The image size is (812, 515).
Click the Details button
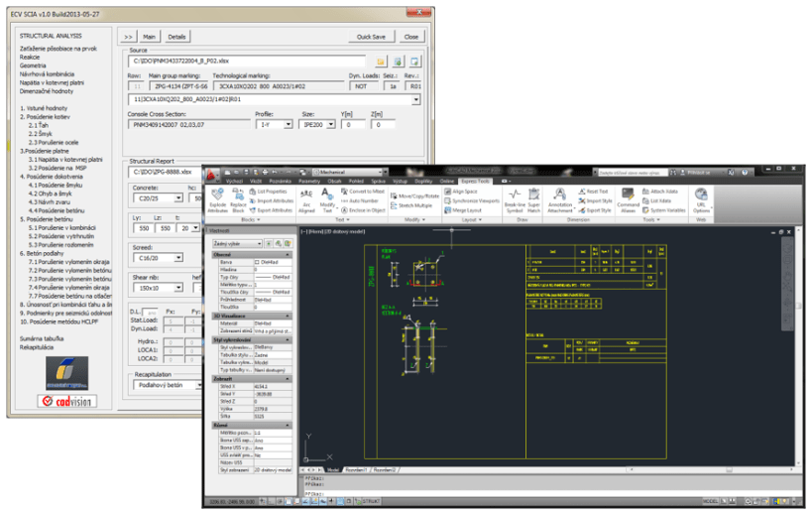(176, 37)
